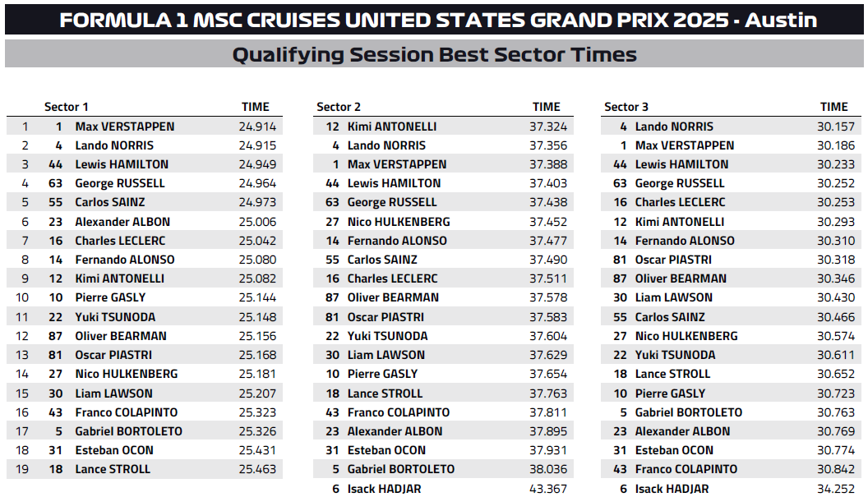Image resolution: width=868 pixels, height=497 pixels.
Task: Click Franco COLAPINTO's 30.842 Sector 3 time
Action: [x=835, y=469]
